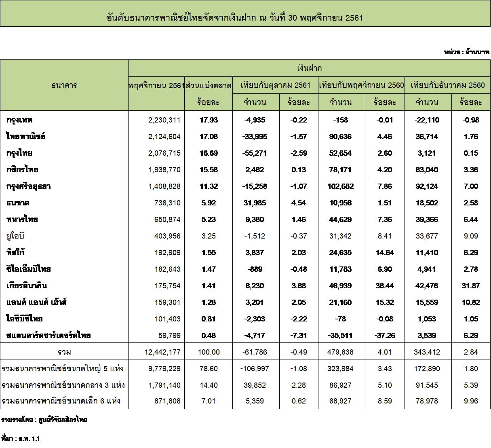Select the พฤศจิกายน 2561 column header

[156, 85]
